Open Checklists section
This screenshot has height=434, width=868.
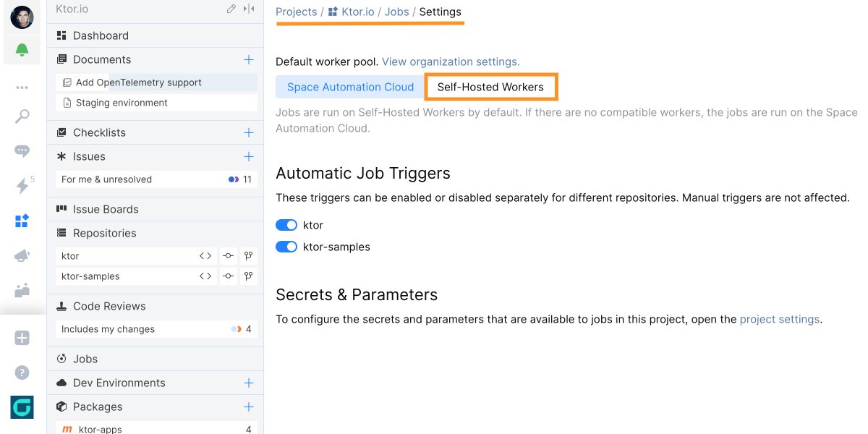tap(99, 132)
